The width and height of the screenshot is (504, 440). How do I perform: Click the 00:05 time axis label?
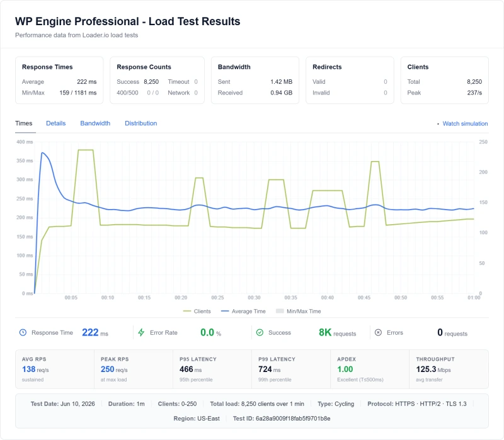(71, 297)
